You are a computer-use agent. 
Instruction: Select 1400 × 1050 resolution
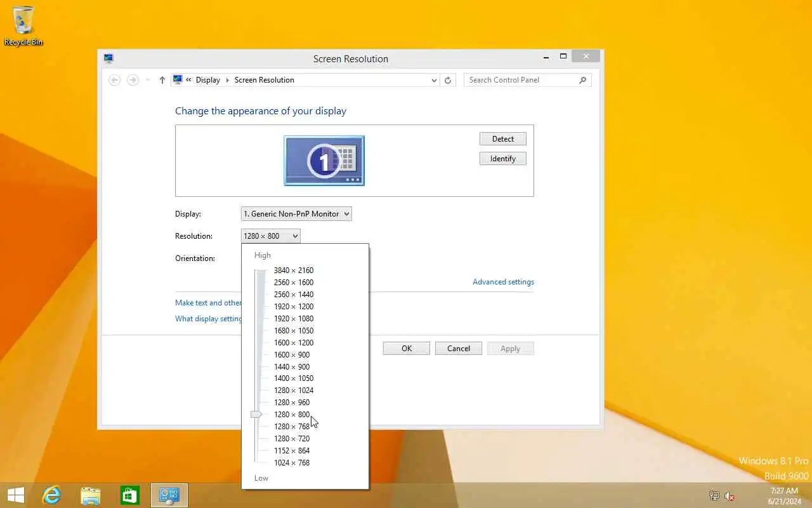pos(294,378)
